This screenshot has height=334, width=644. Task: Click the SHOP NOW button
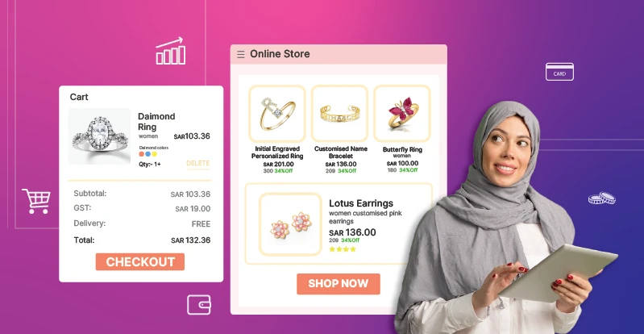(339, 284)
